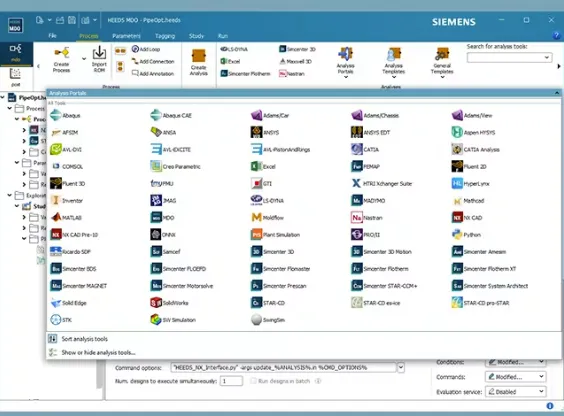Select the COMSOL portal
This screenshot has width=564, height=416.
[x=67, y=166]
